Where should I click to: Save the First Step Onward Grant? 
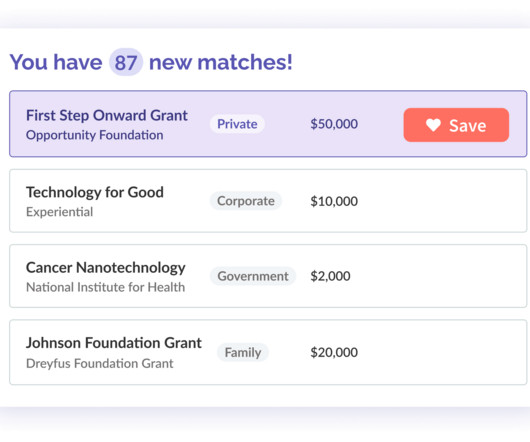456,125
